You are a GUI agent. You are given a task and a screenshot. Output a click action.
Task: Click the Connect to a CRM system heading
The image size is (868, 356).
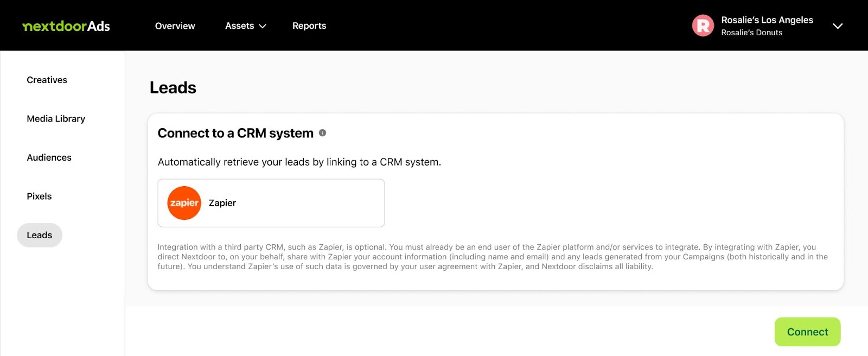pos(235,133)
